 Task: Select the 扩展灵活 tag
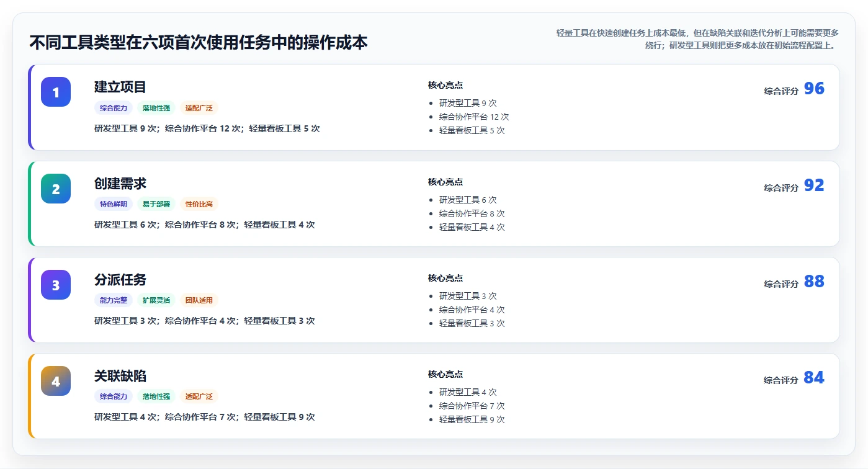pyautogui.click(x=156, y=300)
